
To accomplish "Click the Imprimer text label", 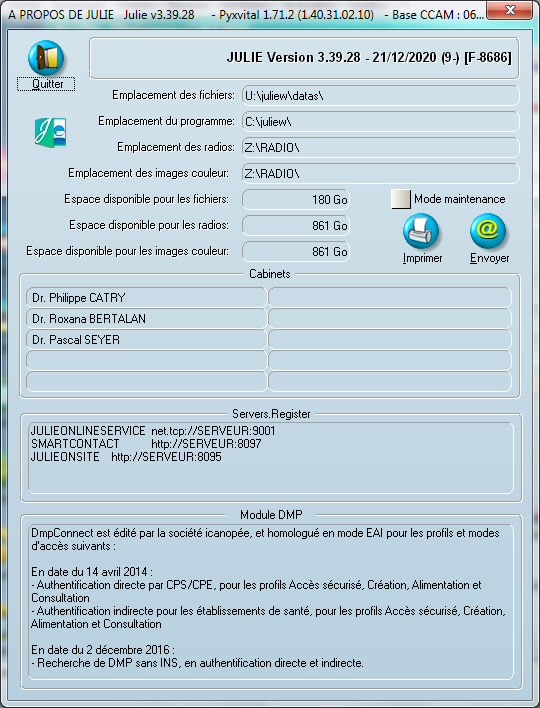I will (x=423, y=258).
